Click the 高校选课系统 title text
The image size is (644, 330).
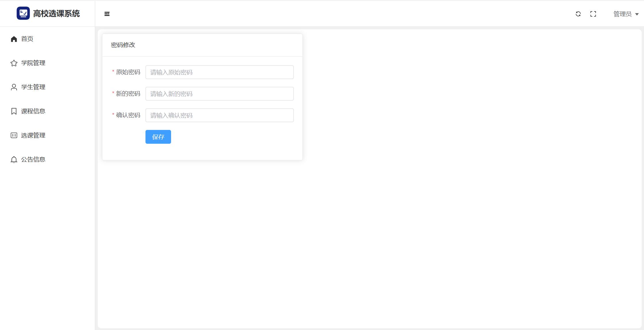tap(56, 14)
